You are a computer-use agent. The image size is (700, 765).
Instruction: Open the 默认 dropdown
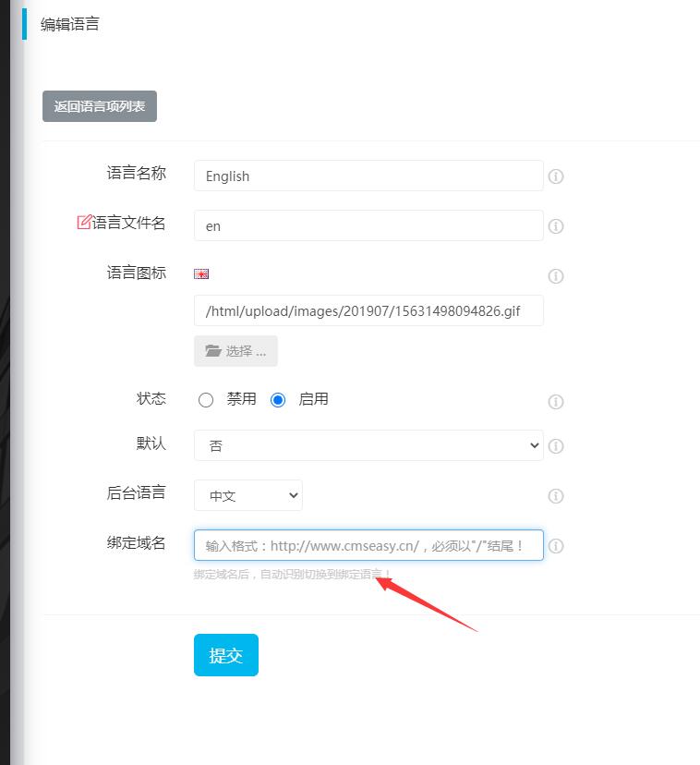tap(368, 445)
